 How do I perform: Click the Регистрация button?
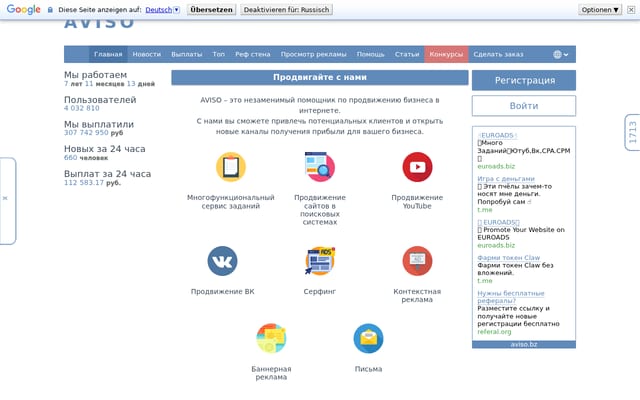coord(524,80)
